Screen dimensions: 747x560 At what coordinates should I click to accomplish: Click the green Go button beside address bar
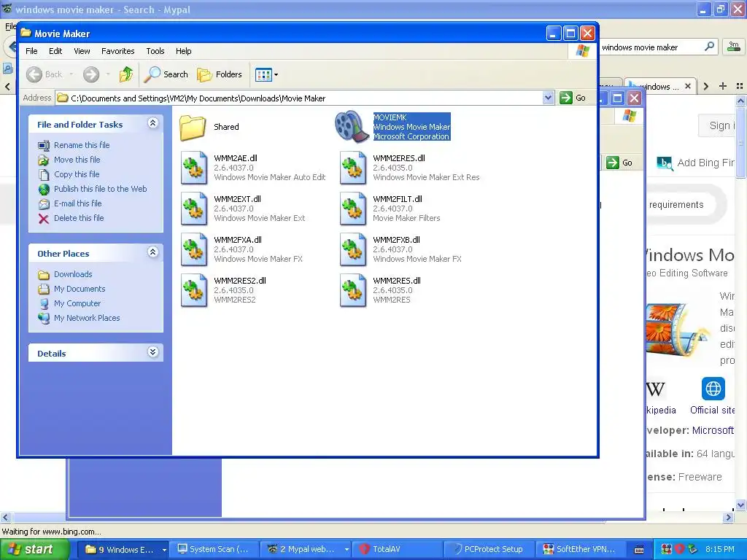[x=573, y=98]
